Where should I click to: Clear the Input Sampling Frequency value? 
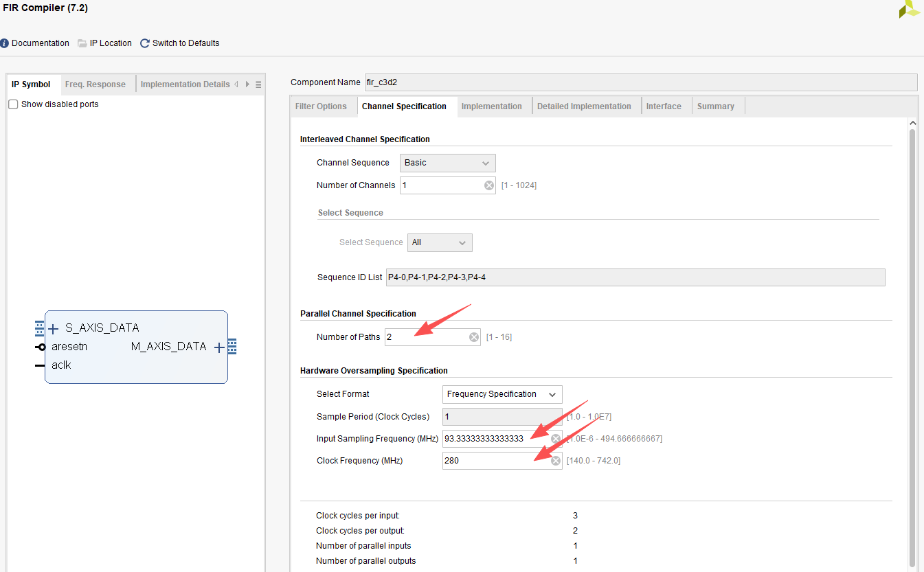click(x=556, y=439)
